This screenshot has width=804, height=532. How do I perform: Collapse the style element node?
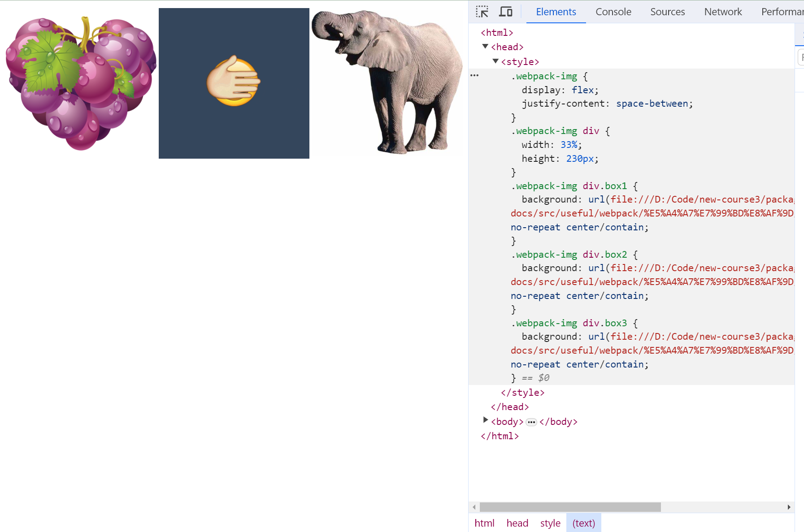pyautogui.click(x=495, y=61)
